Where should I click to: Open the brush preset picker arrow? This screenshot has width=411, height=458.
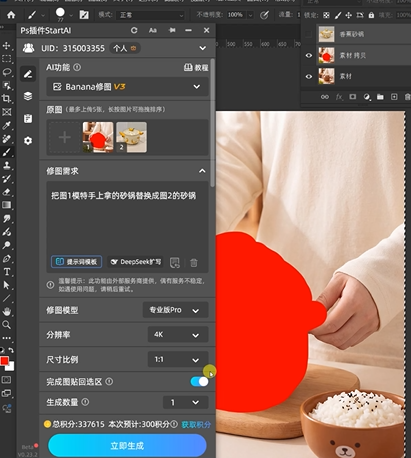(x=71, y=15)
